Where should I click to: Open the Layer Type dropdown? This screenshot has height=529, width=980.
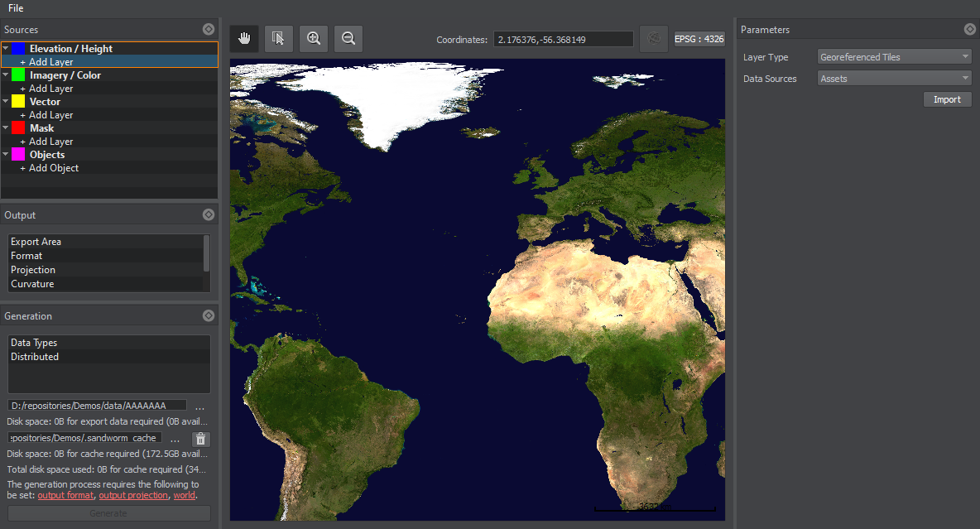(x=894, y=57)
